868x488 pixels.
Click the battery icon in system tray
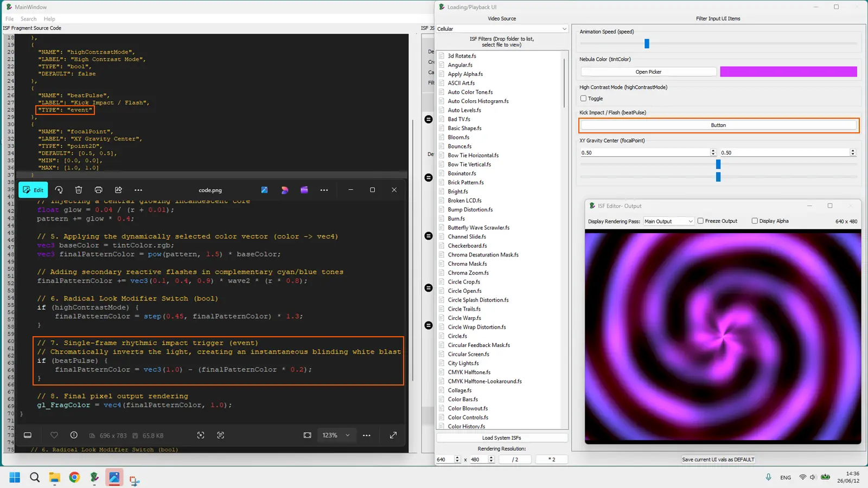tap(825, 478)
